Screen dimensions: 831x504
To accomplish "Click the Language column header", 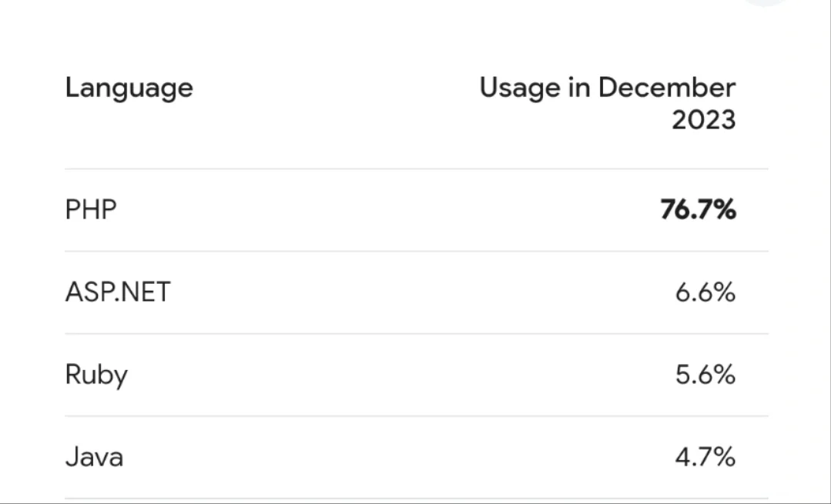I will [x=129, y=88].
